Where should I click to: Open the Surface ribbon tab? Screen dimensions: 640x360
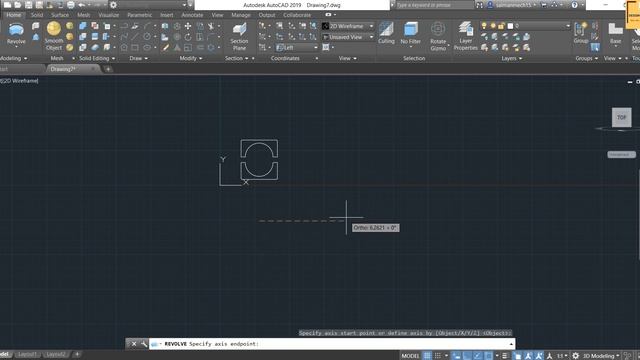60,15
